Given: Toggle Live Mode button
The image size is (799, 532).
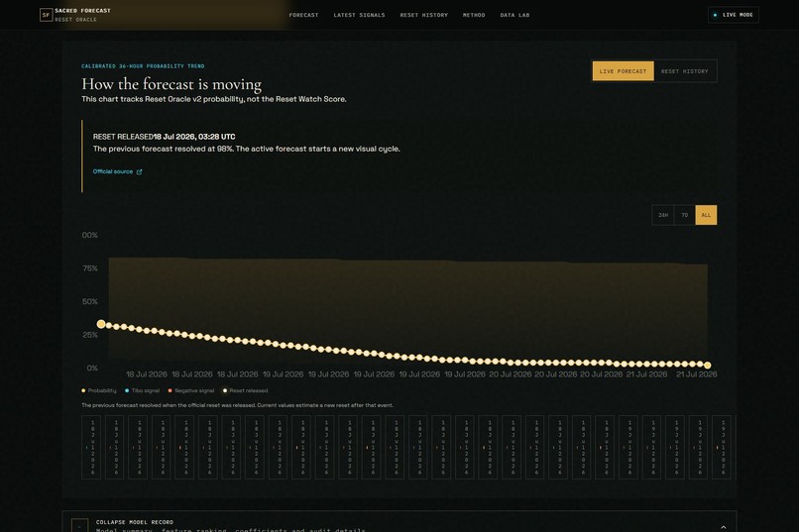Looking at the screenshot, I should (x=733, y=15).
